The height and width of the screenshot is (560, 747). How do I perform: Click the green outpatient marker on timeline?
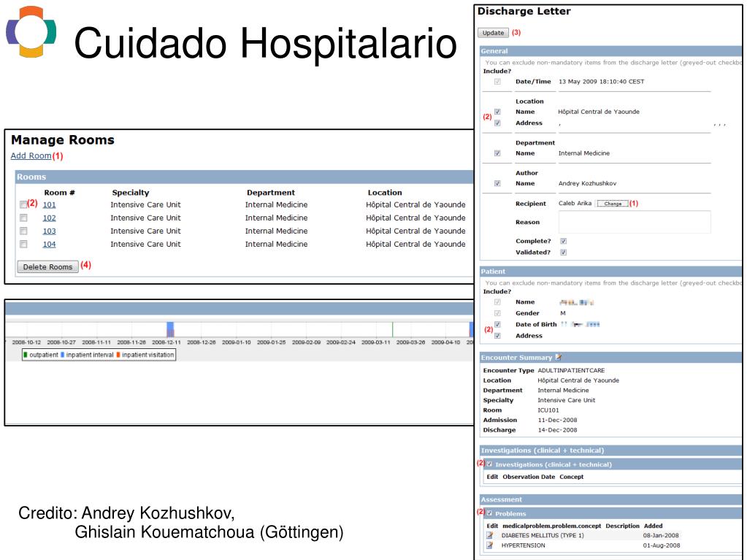coord(393,329)
